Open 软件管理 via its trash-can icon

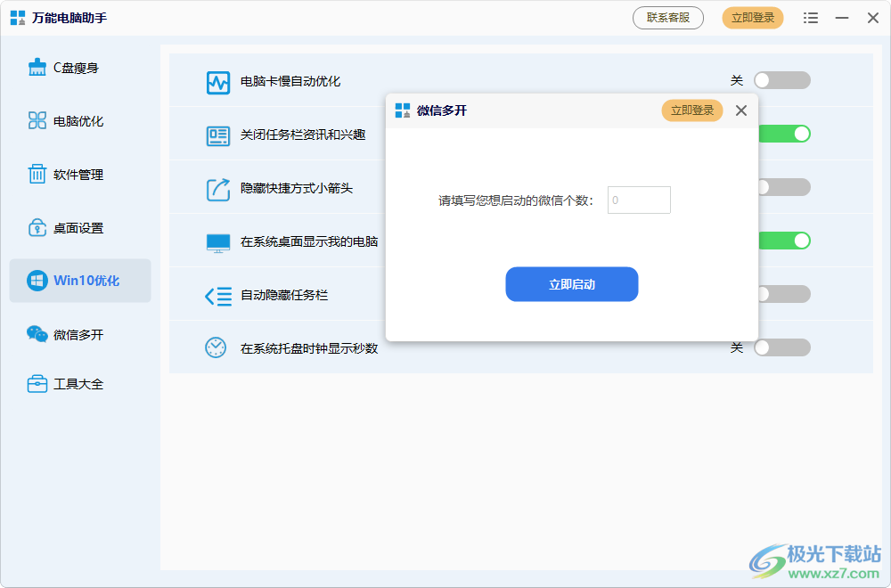pyautogui.click(x=37, y=174)
